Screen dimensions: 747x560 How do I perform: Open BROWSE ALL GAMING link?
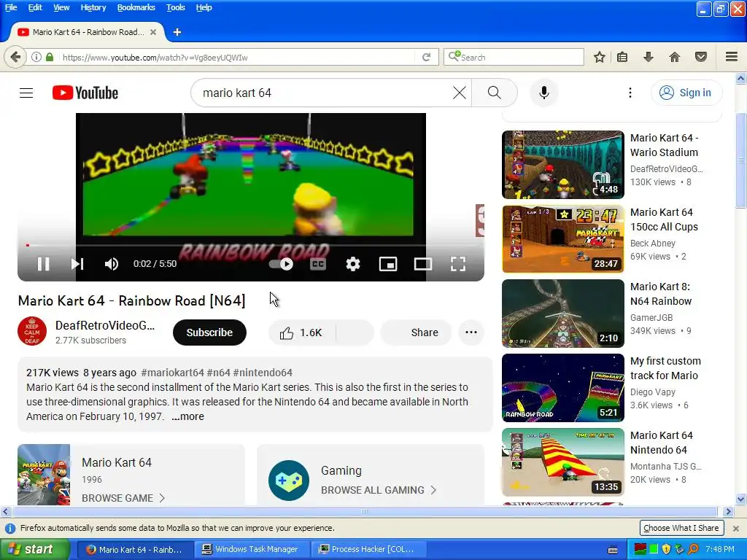click(x=379, y=490)
